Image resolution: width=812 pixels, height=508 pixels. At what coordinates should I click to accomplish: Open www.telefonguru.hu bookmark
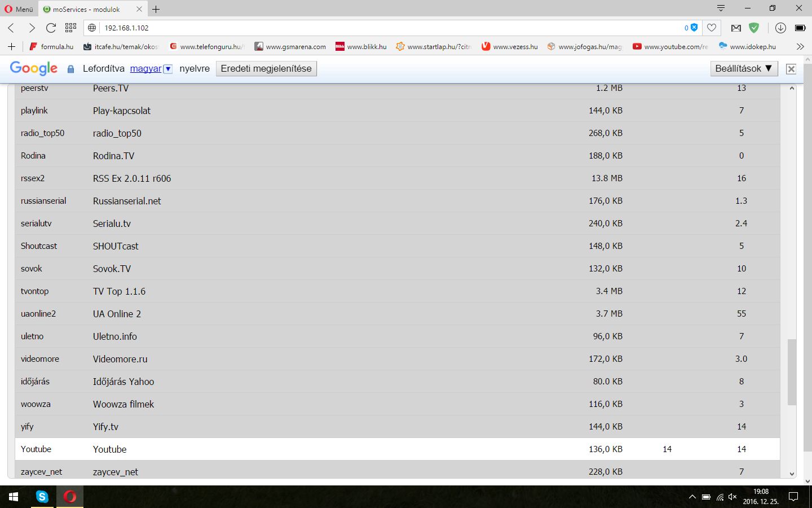point(207,46)
